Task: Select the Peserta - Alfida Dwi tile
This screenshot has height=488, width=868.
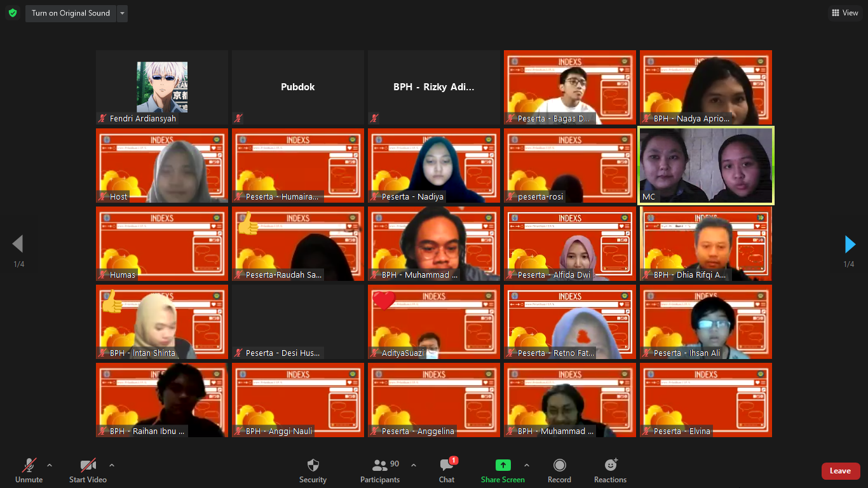Action: [x=570, y=243]
